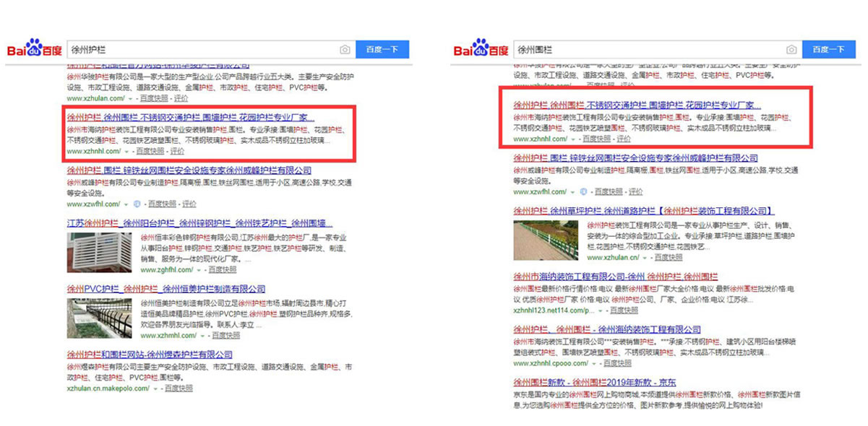The width and height of the screenshot is (868, 426).
Task: Click the Baidu logo beside the 徐州护栏 search
Action: point(34,49)
